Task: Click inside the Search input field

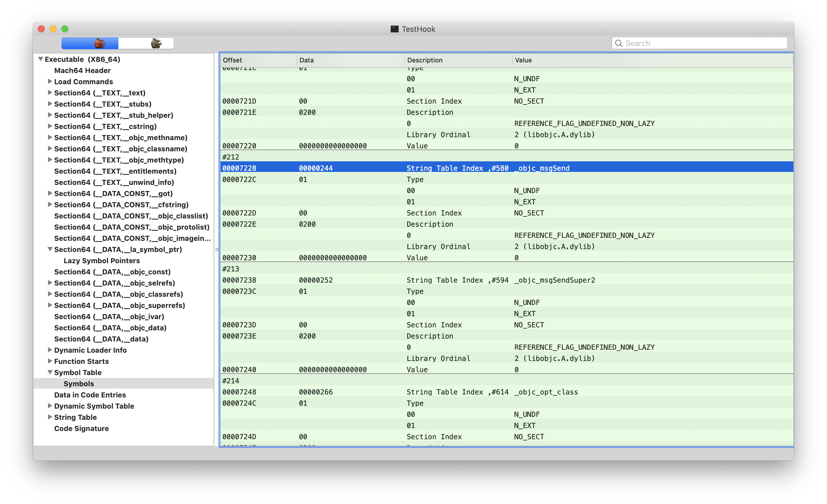Action: click(x=702, y=43)
